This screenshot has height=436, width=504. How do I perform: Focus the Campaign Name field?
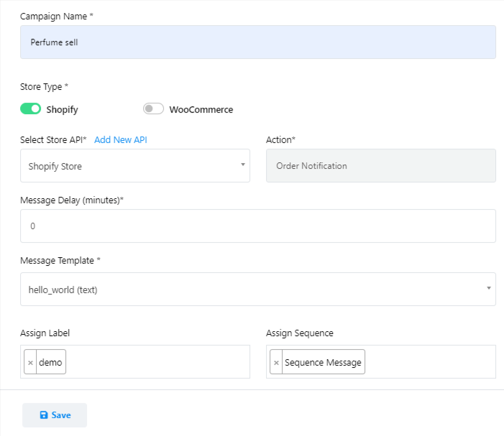(x=257, y=42)
